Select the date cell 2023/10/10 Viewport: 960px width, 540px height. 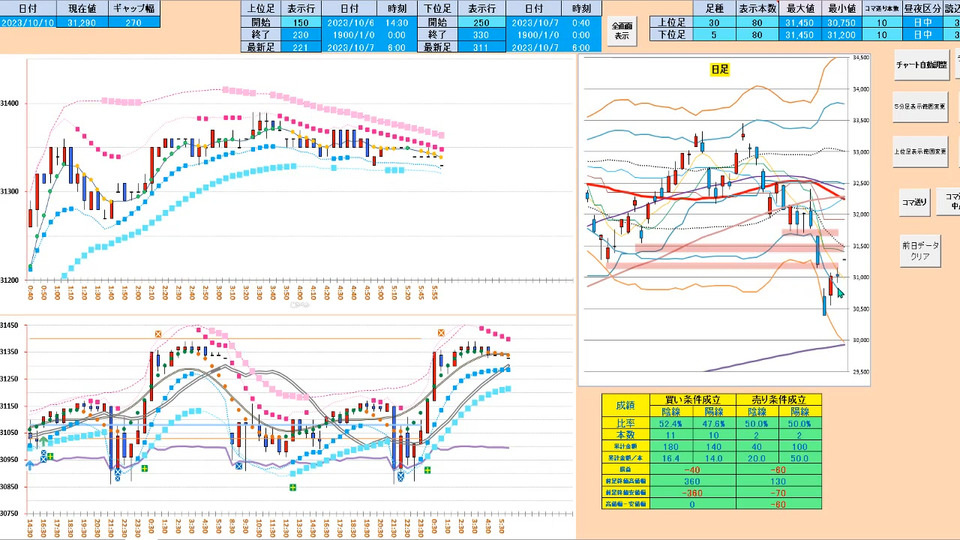click(28, 22)
